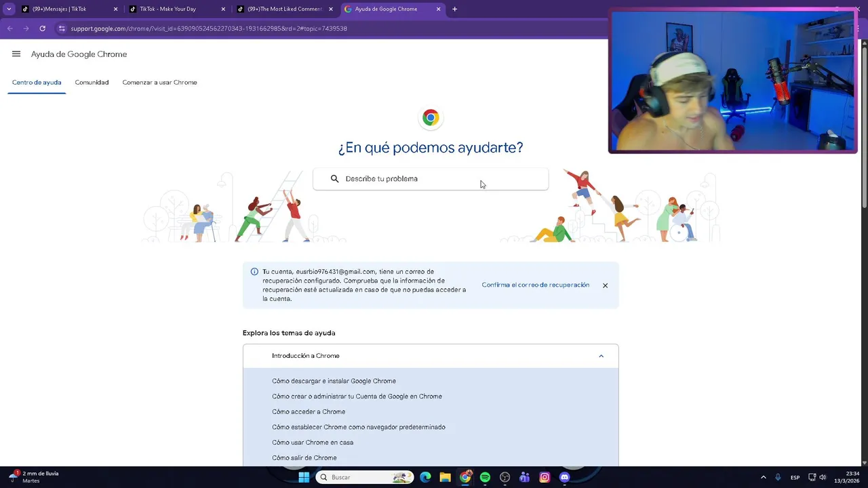Click the Ayuda de Google Chrome page title

[79, 54]
